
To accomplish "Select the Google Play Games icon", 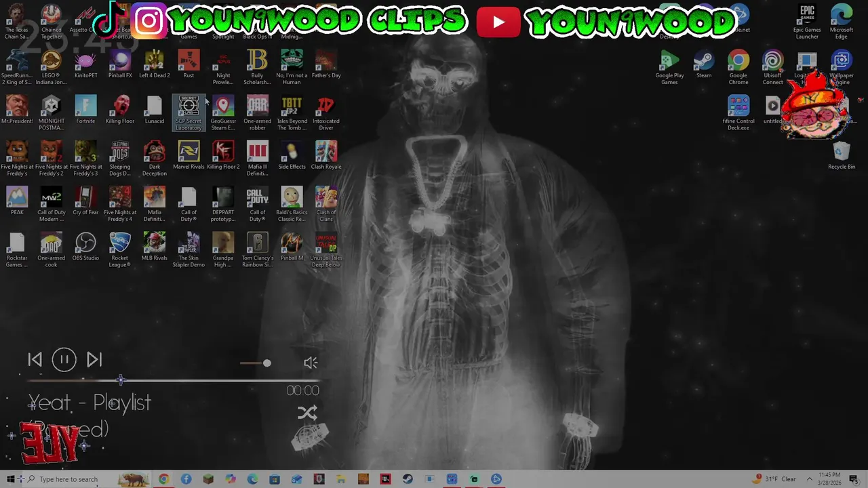I will (669, 68).
